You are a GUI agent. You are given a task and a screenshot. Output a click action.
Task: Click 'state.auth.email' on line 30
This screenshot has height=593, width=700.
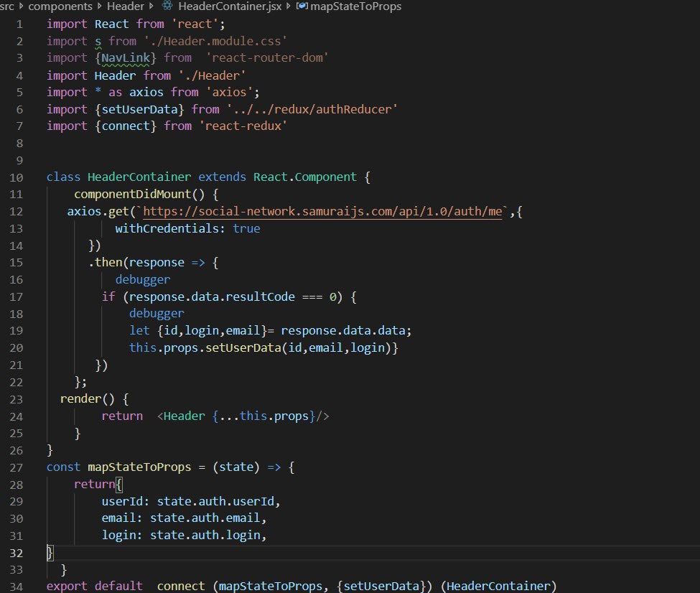(x=205, y=518)
